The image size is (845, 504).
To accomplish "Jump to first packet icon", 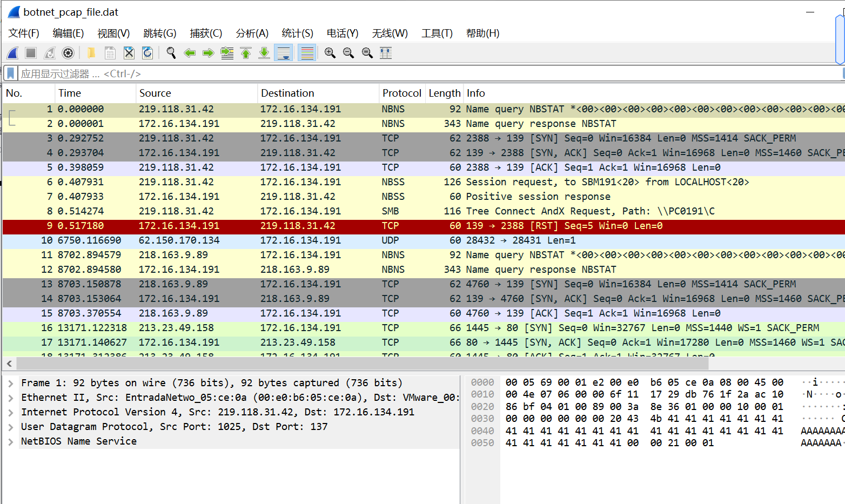I will pyautogui.click(x=246, y=53).
